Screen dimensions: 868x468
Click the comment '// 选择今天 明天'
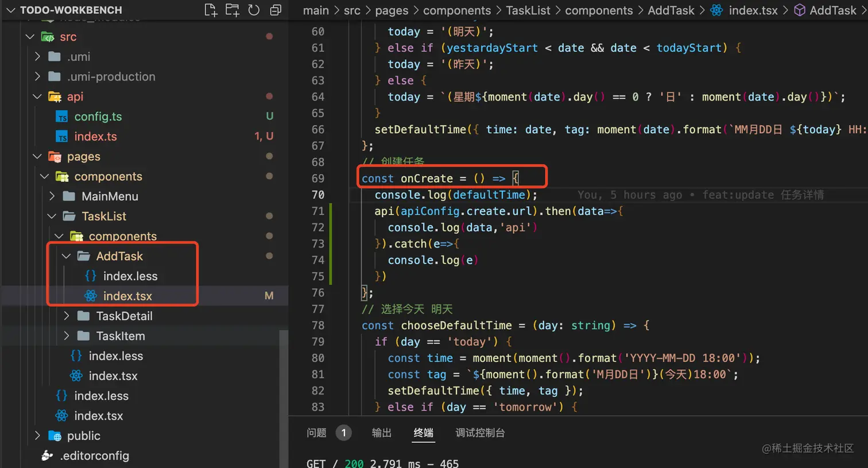point(407,310)
